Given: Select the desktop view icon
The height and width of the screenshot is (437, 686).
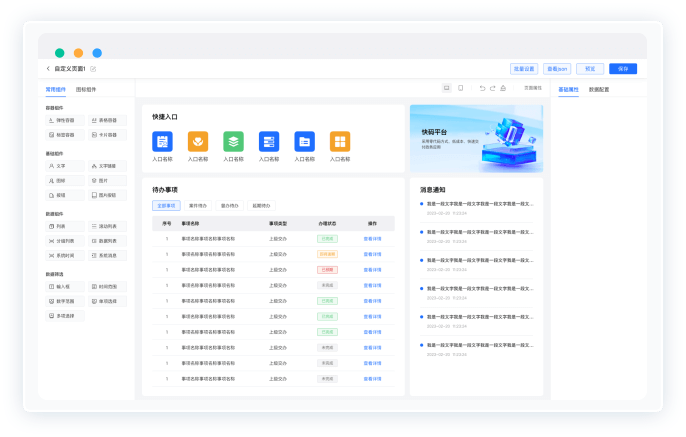Looking at the screenshot, I should 446,88.
